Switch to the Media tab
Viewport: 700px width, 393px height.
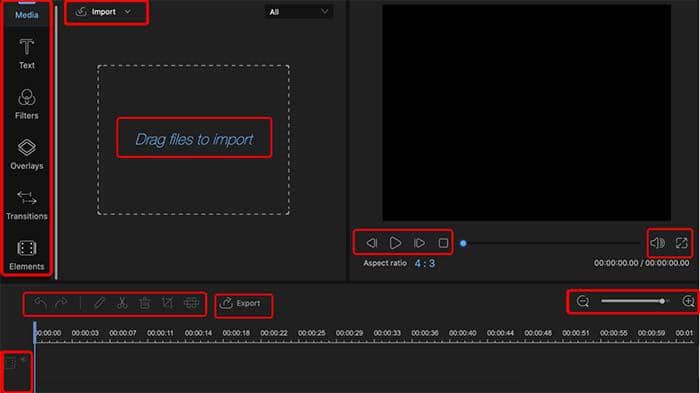(x=27, y=14)
